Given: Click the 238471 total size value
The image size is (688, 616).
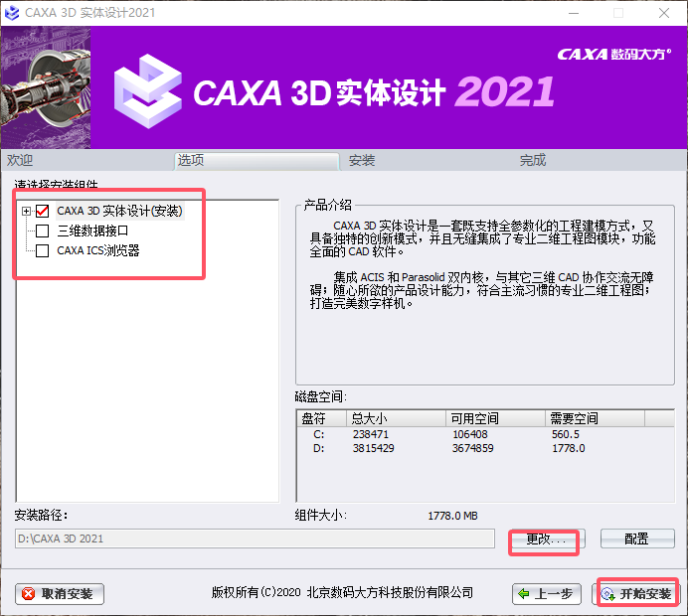Looking at the screenshot, I should (x=371, y=434).
